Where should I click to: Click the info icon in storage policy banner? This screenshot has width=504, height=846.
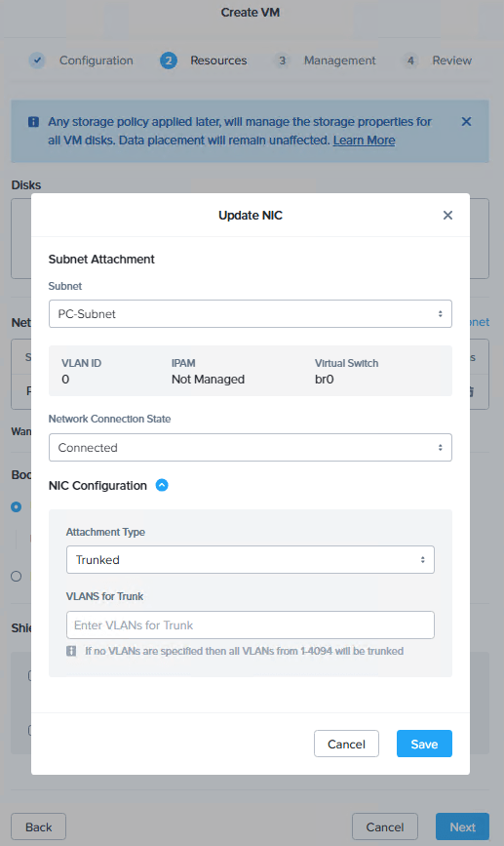pyautogui.click(x=33, y=122)
